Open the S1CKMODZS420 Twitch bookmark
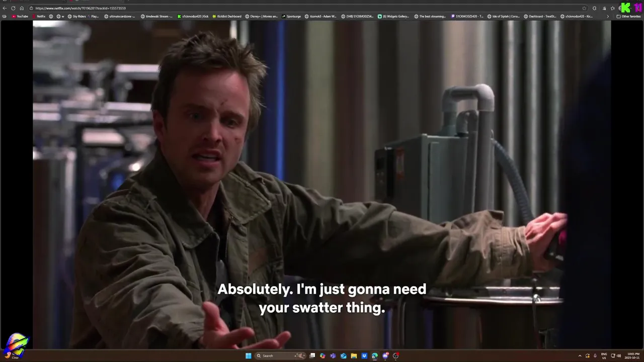This screenshot has height=362, width=644. click(x=467, y=16)
